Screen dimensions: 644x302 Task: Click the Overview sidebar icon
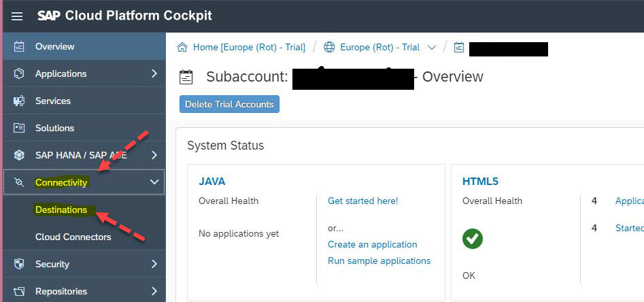click(19, 46)
